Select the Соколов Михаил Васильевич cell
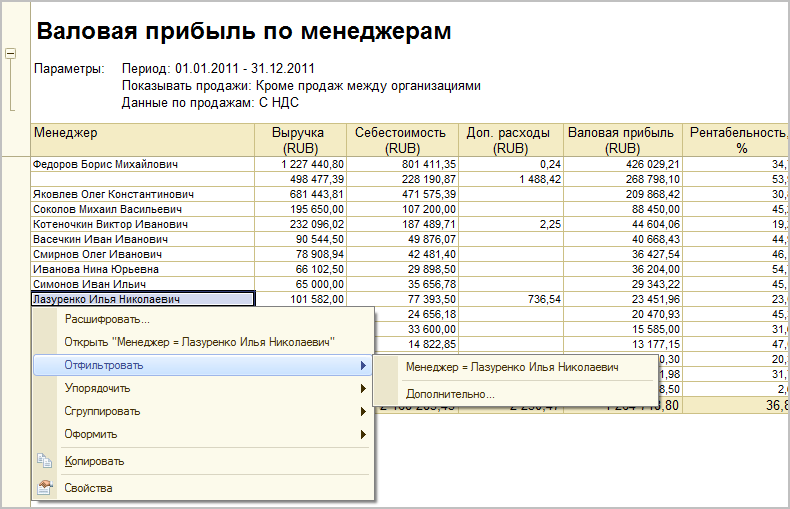 (143, 209)
